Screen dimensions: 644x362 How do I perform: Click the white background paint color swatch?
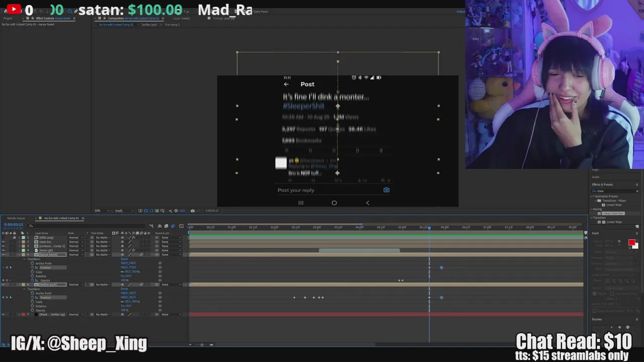pyautogui.click(x=636, y=246)
